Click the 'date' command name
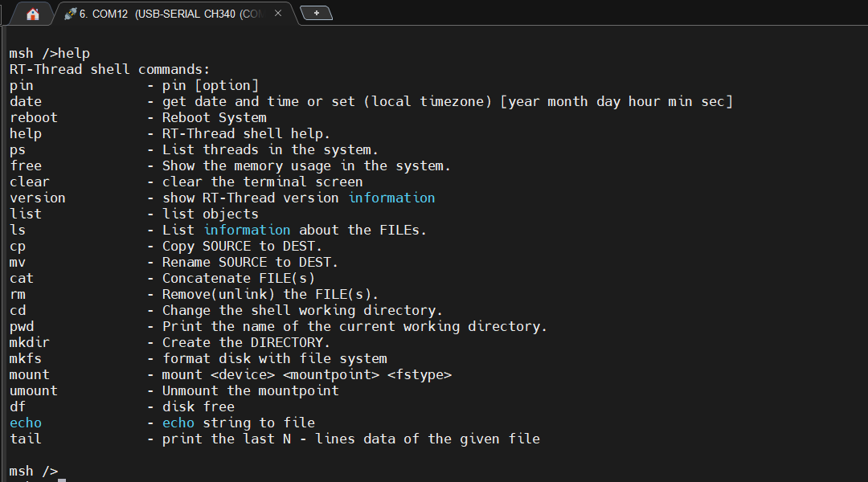Screen dimensions: 868x482 tap(26, 101)
